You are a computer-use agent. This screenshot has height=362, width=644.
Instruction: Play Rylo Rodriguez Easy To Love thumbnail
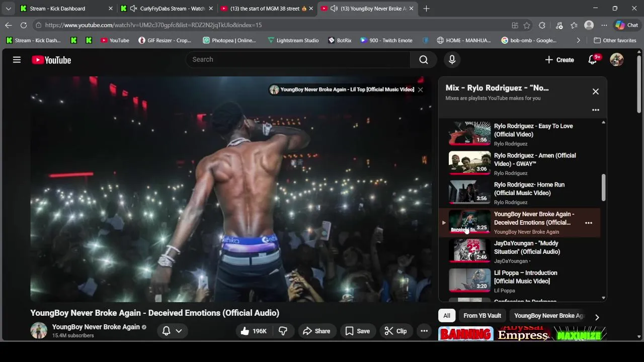click(x=469, y=133)
